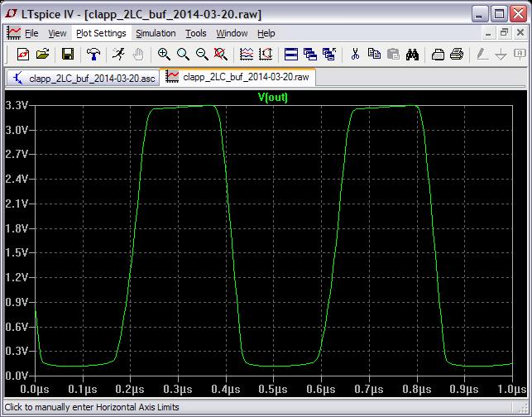Open the Tools menu

196,33
